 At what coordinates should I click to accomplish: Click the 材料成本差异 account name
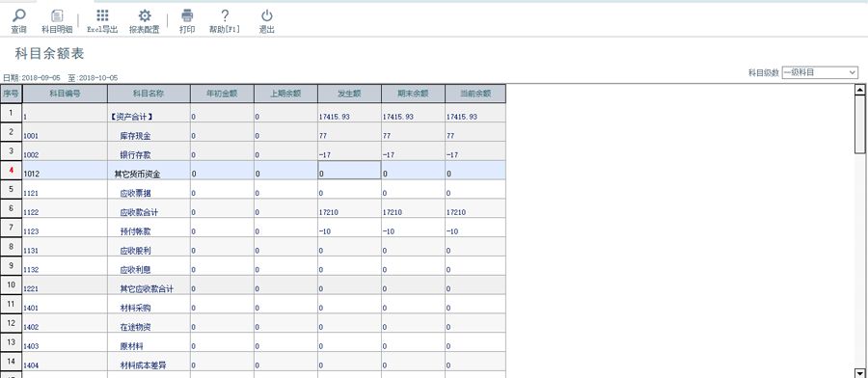point(143,365)
